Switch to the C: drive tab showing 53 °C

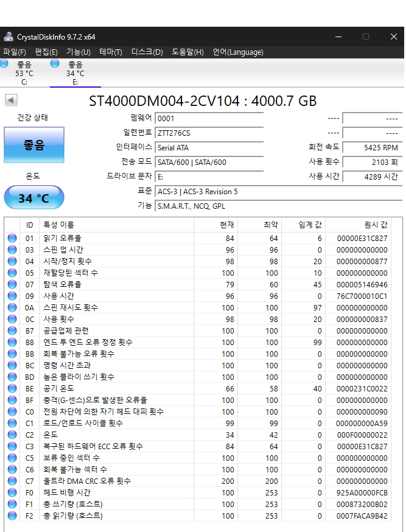click(x=24, y=73)
